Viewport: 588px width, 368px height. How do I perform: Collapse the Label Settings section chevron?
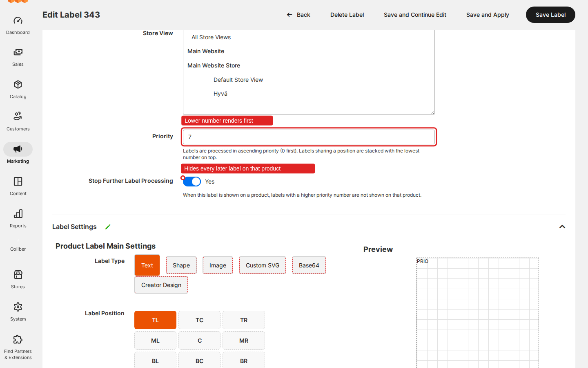coord(562,227)
